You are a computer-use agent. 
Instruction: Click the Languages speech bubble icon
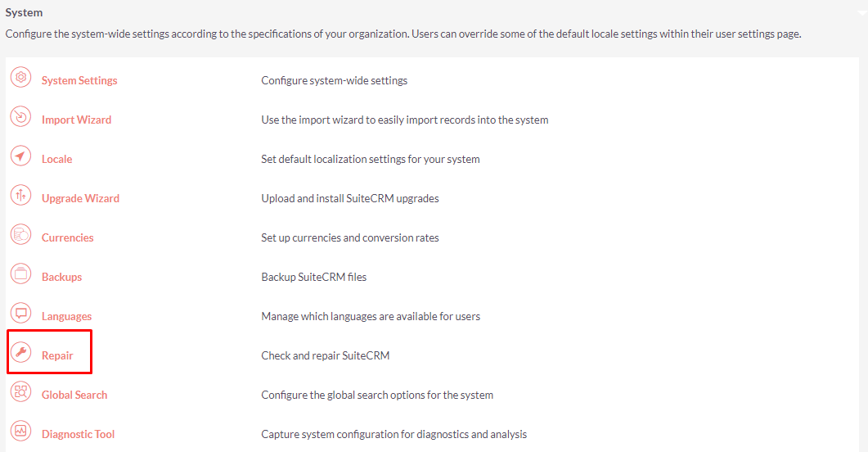[x=21, y=314]
